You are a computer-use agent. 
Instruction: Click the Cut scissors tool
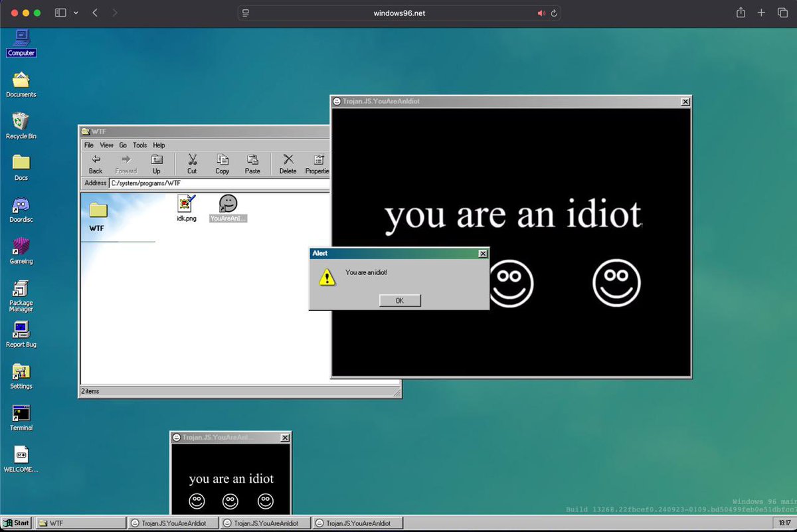click(192, 164)
